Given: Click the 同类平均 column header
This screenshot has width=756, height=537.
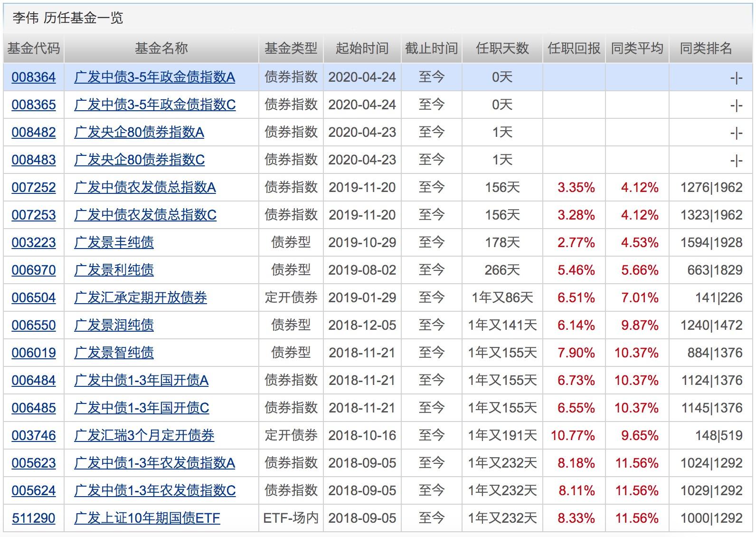Looking at the screenshot, I should pos(637,48).
